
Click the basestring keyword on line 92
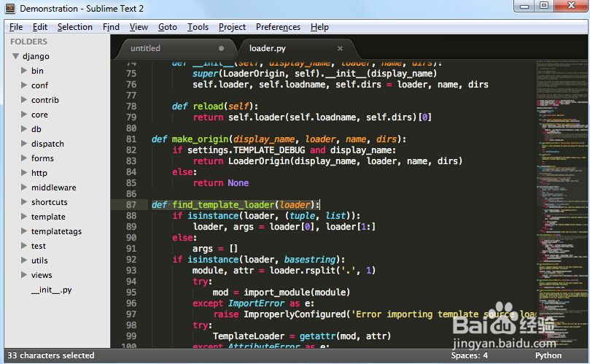[x=310, y=260]
